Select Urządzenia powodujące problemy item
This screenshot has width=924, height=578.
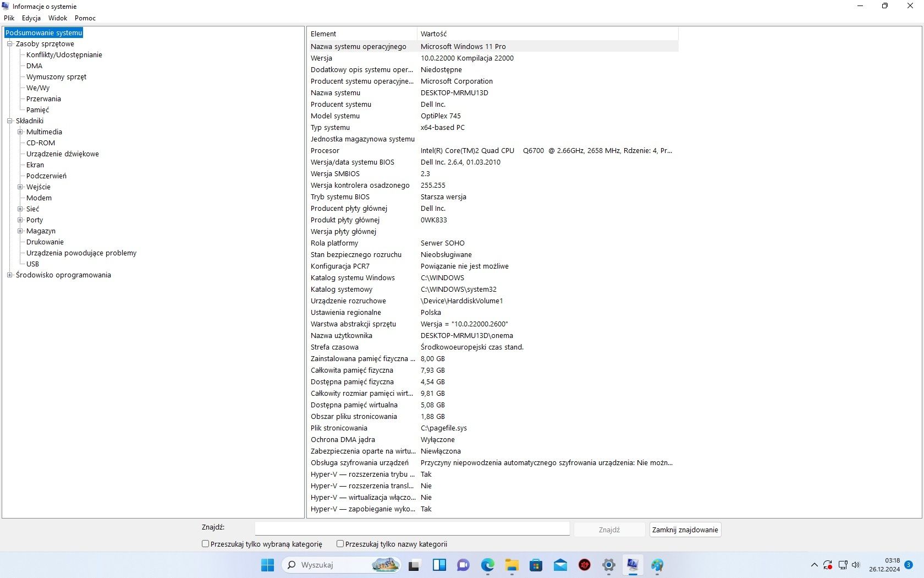point(81,253)
